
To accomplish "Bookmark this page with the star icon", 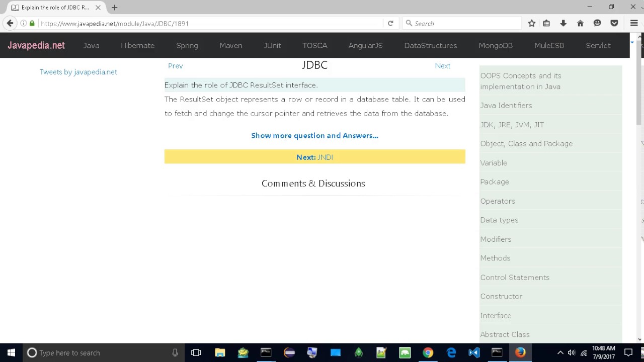I will tap(532, 23).
